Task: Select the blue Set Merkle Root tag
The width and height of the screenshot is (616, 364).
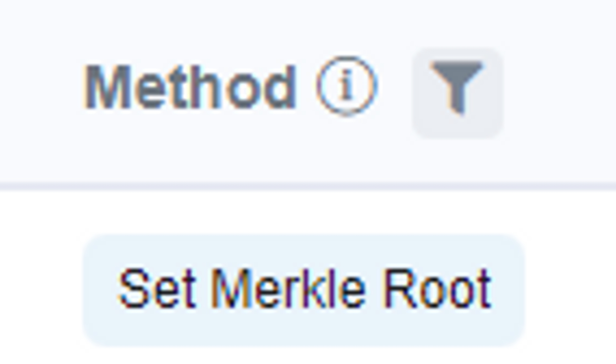Action: click(304, 290)
